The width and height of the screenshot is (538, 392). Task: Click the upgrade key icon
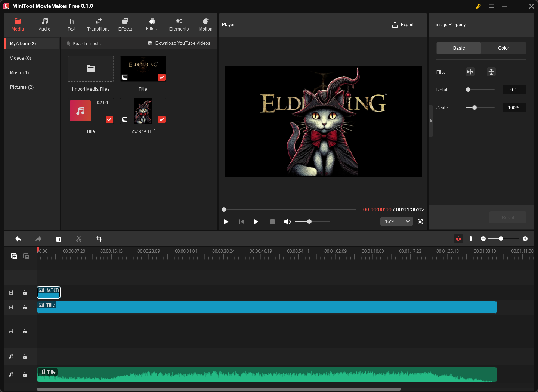click(x=478, y=6)
